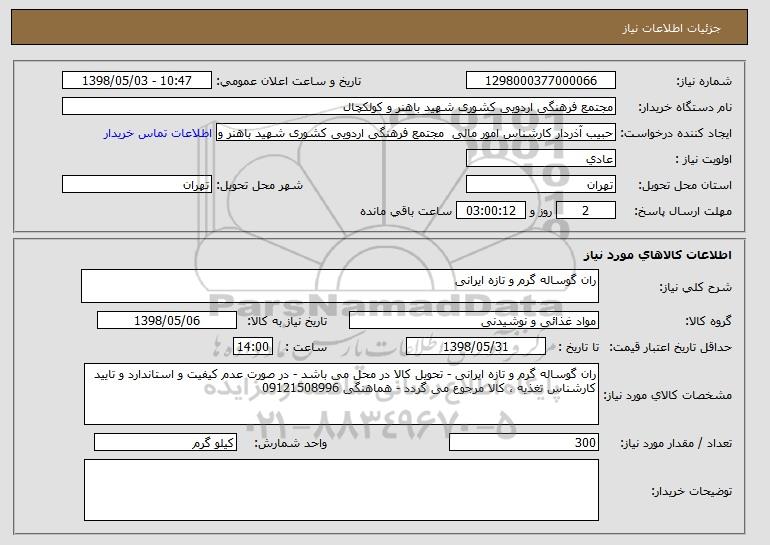Click the مشخصات کالای مورد نیاز label
770x545 pixels.
tap(667, 395)
